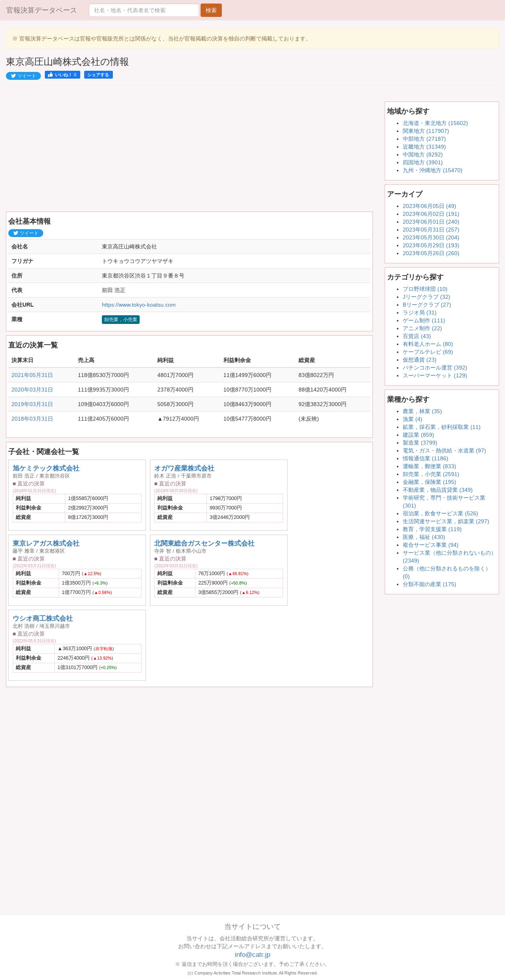The height and width of the screenshot is (980, 505).
Task: Open 百貨店 (43) category
Action: pos(417,336)
